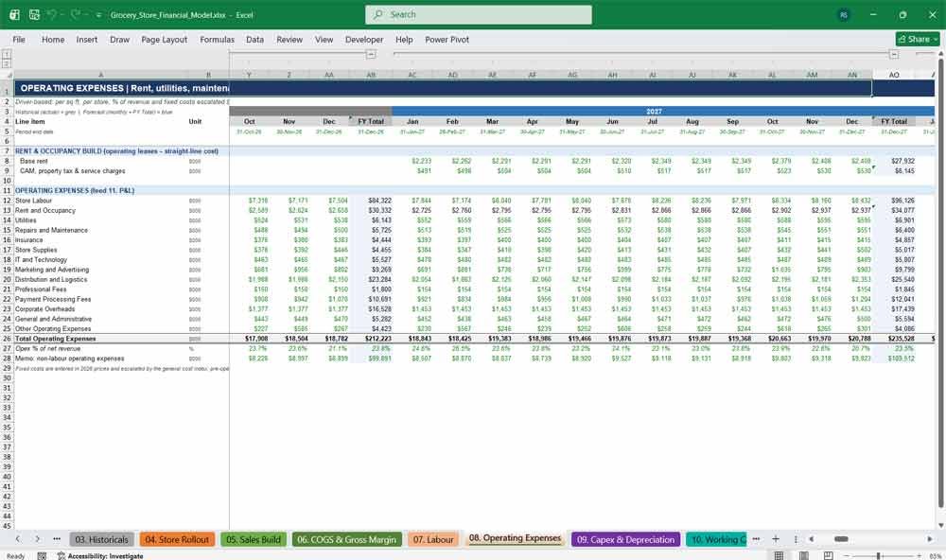The height and width of the screenshot is (560, 946).
Task: Switch to the Home ribbon tab
Action: 52,39
